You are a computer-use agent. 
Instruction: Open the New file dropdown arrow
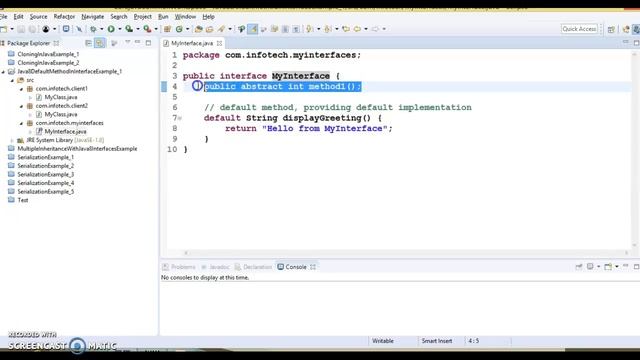[12, 29]
